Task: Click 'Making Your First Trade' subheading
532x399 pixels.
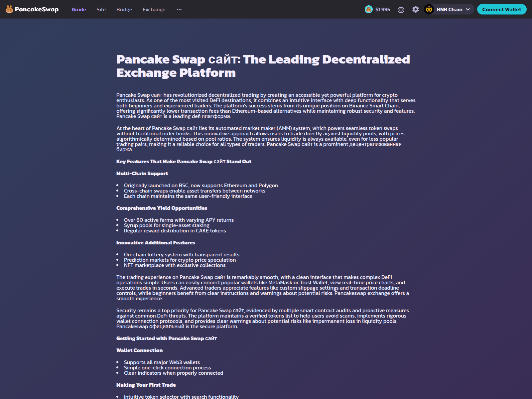Action: 146,385
